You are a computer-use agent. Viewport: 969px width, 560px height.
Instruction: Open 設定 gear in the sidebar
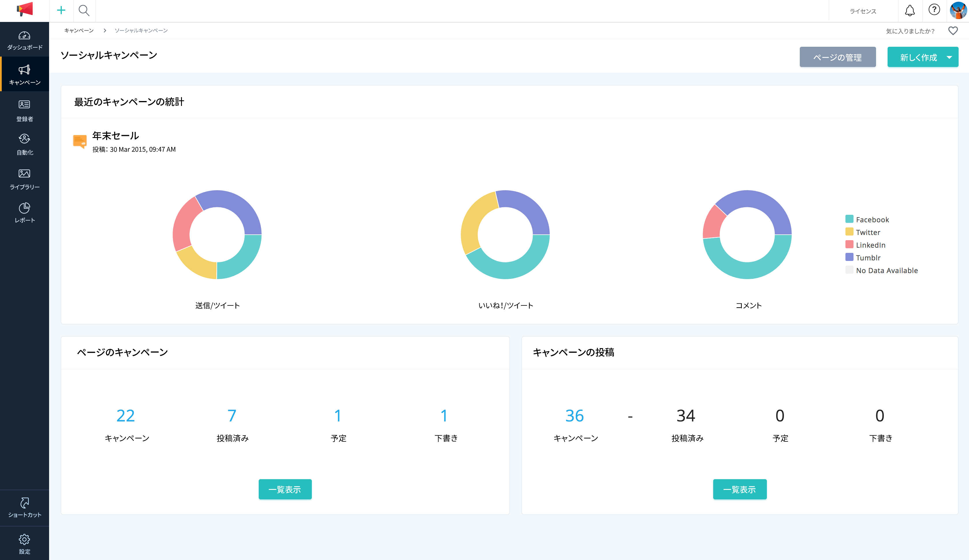(x=25, y=544)
